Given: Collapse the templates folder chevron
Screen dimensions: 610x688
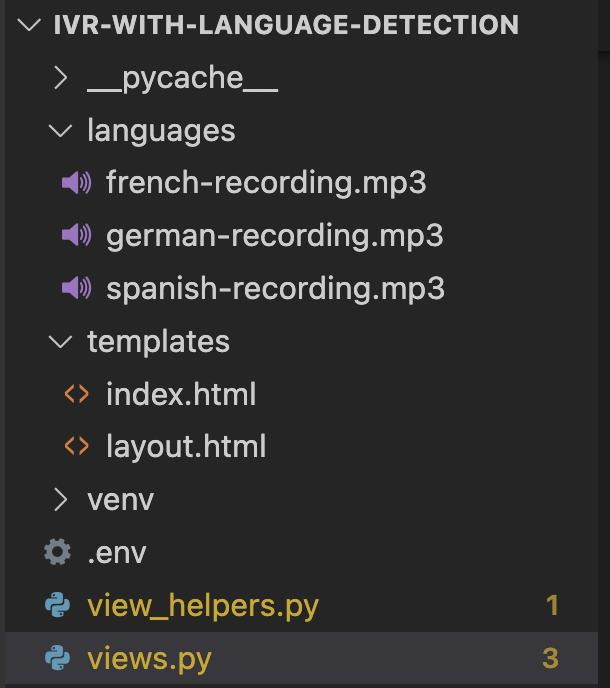Looking at the screenshot, I should pyautogui.click(x=60, y=342).
